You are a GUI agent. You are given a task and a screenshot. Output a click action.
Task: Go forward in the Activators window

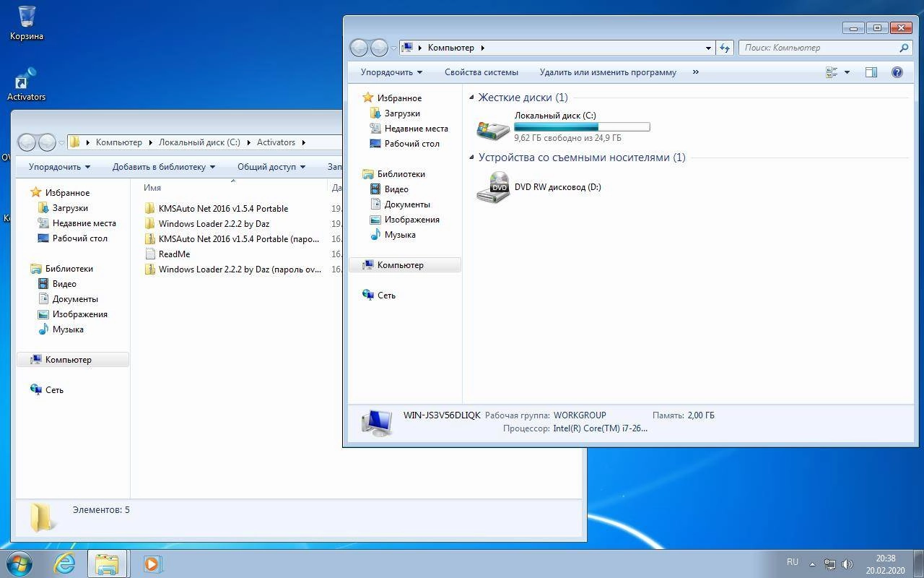[47, 142]
